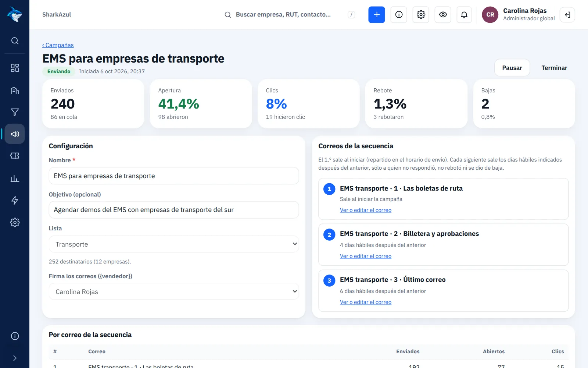This screenshot has height=368, width=588.
Task: Open the companies building icon in sidebar
Action: (15, 90)
